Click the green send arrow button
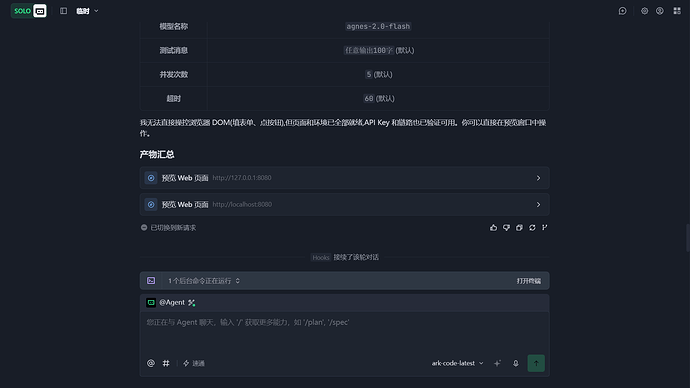This screenshot has width=690, height=388. 536,363
